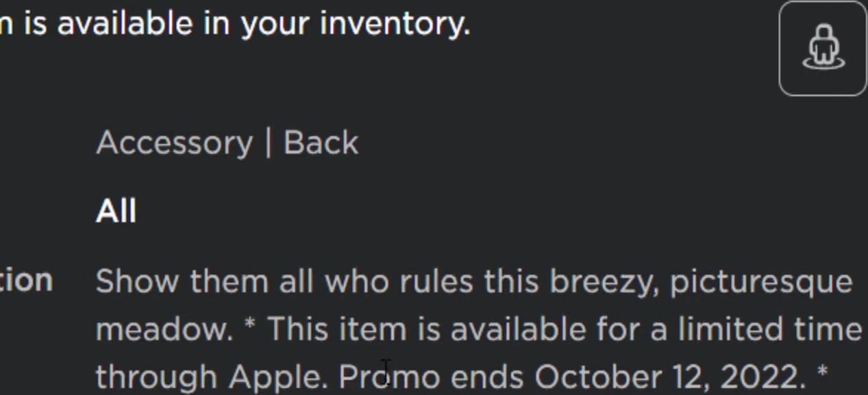868x395 pixels.
Task: Select the All genre label
Action: click(116, 211)
